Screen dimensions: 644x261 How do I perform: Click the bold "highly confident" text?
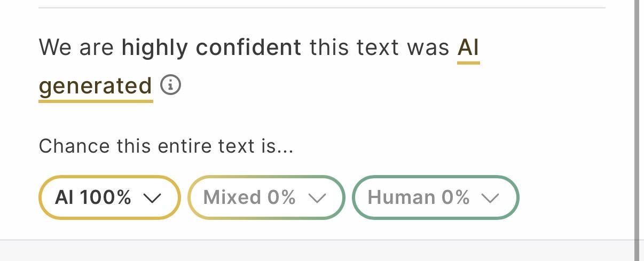(x=211, y=49)
